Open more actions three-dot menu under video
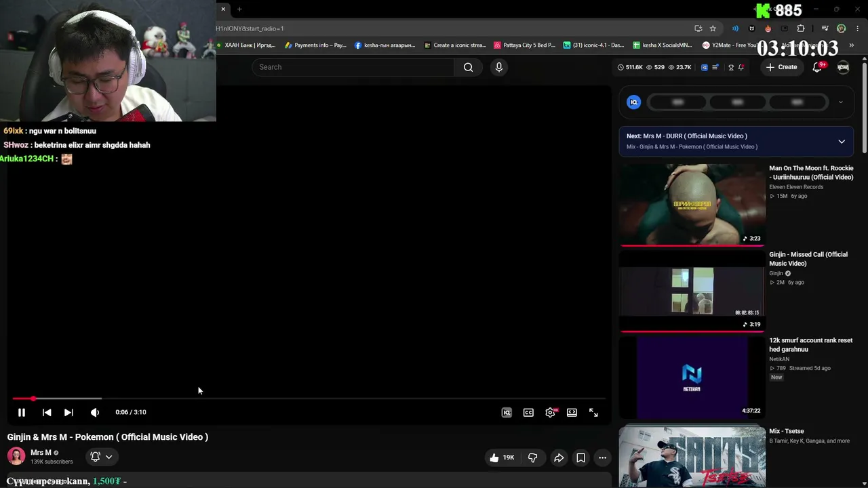Screen dimensions: 868x488 pyautogui.click(x=602, y=457)
